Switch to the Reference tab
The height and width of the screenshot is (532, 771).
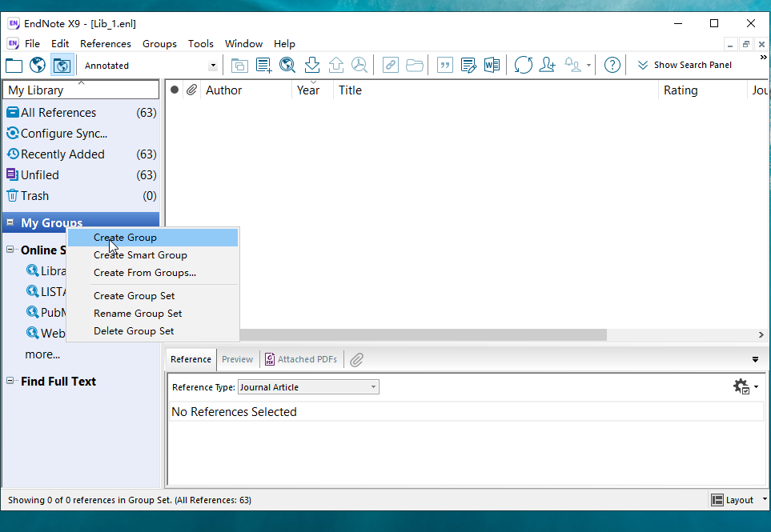(x=191, y=359)
